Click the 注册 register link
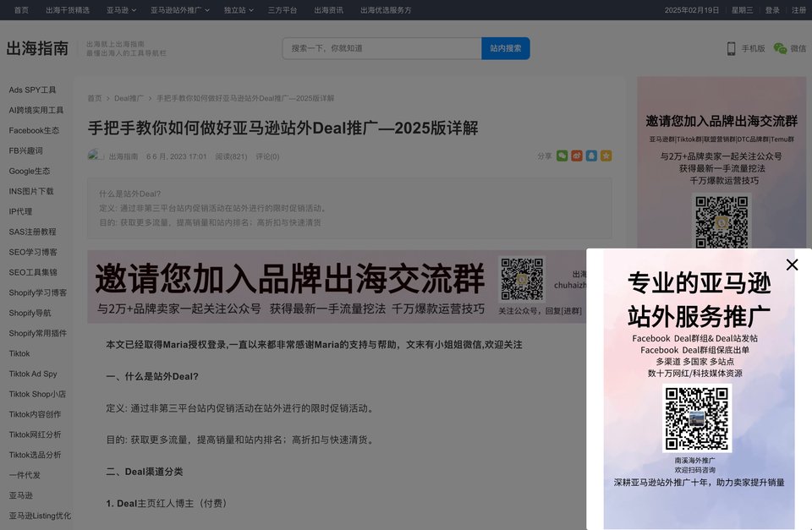Viewport: 812px width, 530px height. [x=798, y=10]
